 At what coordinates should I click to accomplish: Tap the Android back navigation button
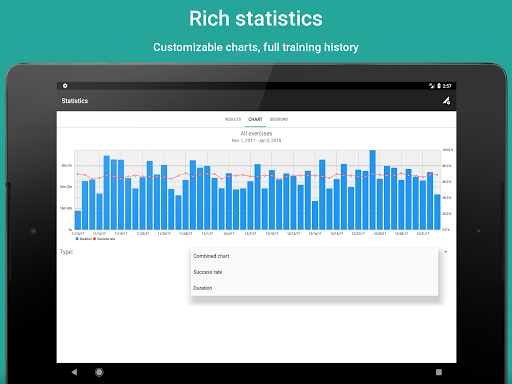[74, 372]
